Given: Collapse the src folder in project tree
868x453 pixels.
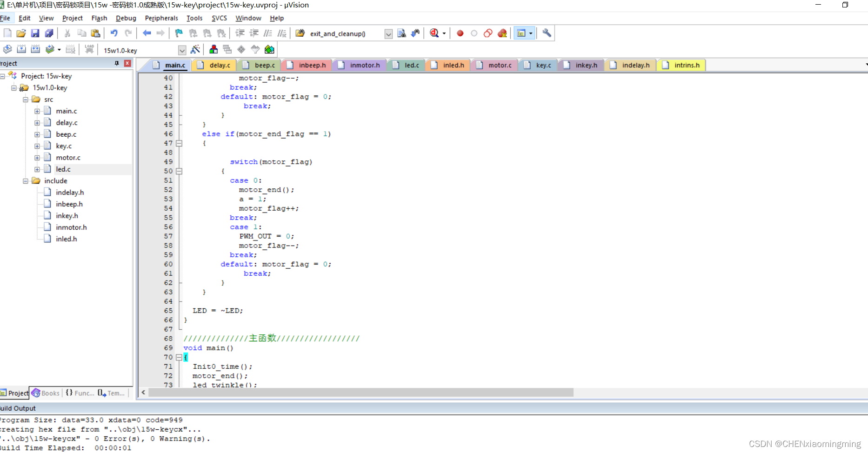Looking at the screenshot, I should (x=26, y=100).
